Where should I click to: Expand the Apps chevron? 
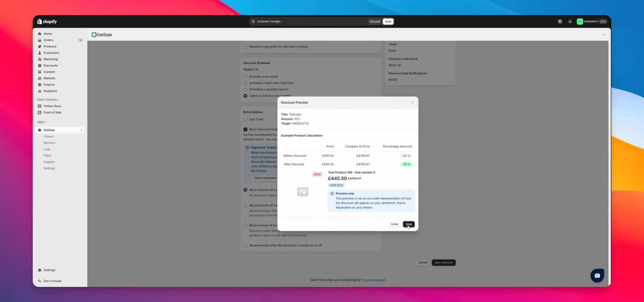click(46, 122)
